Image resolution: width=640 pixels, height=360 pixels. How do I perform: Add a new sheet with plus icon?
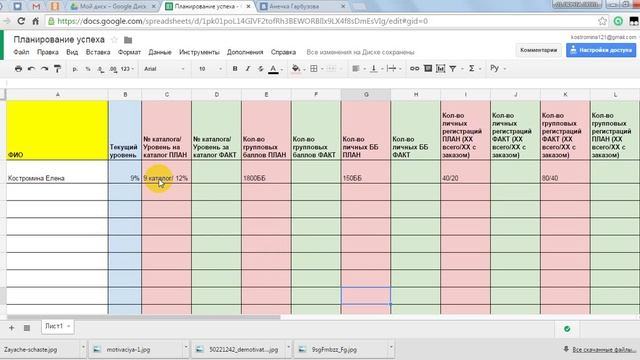pos(11,328)
